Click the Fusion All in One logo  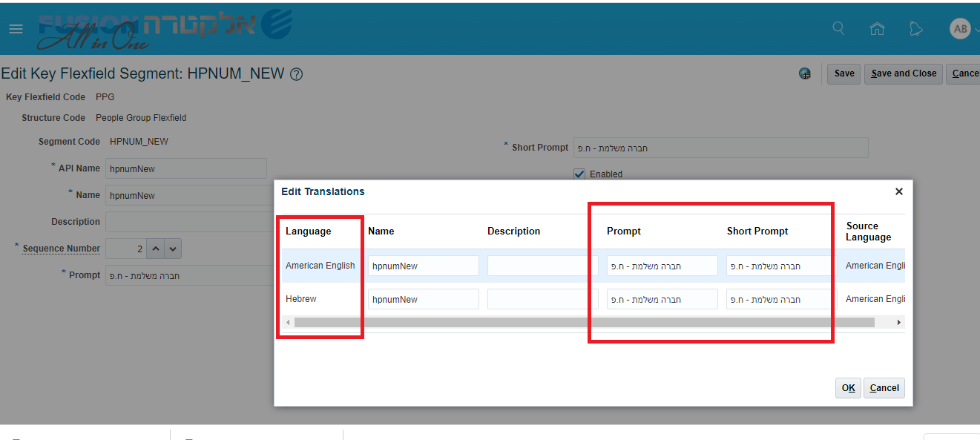click(165, 28)
